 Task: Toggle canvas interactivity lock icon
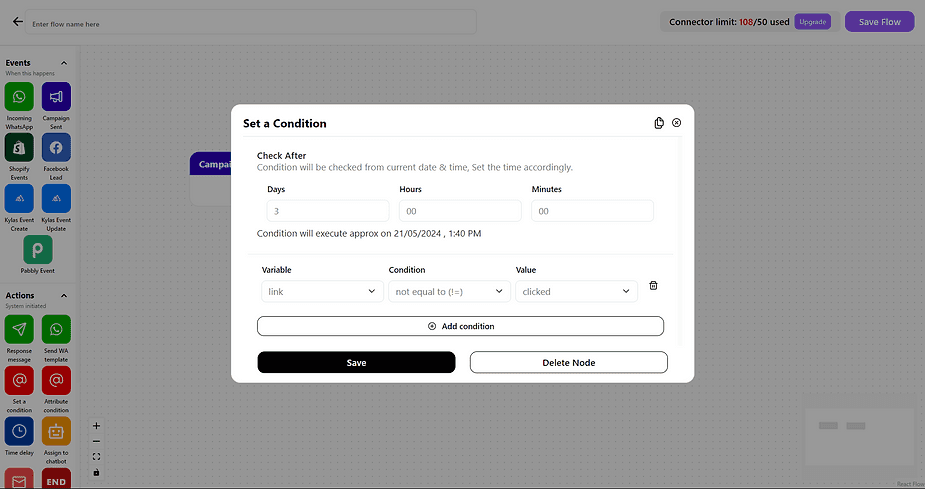pos(96,472)
